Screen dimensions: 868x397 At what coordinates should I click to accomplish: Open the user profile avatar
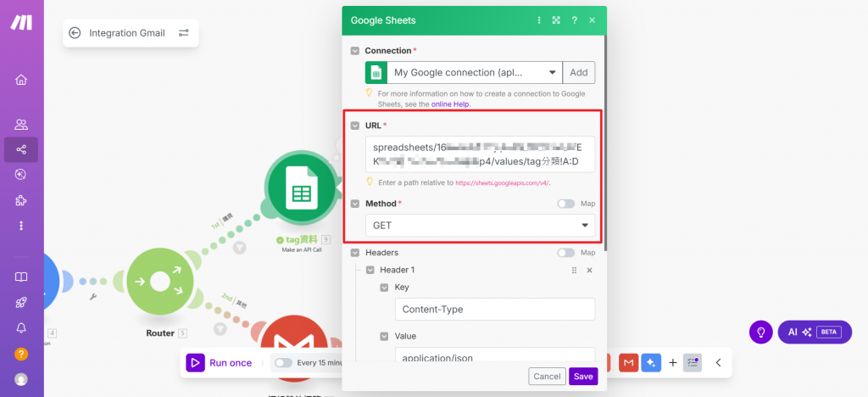tap(21, 379)
